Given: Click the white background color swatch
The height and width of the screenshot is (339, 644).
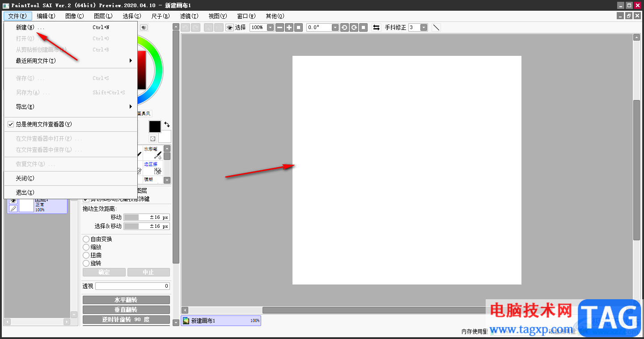Looking at the screenshot, I should point(166,137).
